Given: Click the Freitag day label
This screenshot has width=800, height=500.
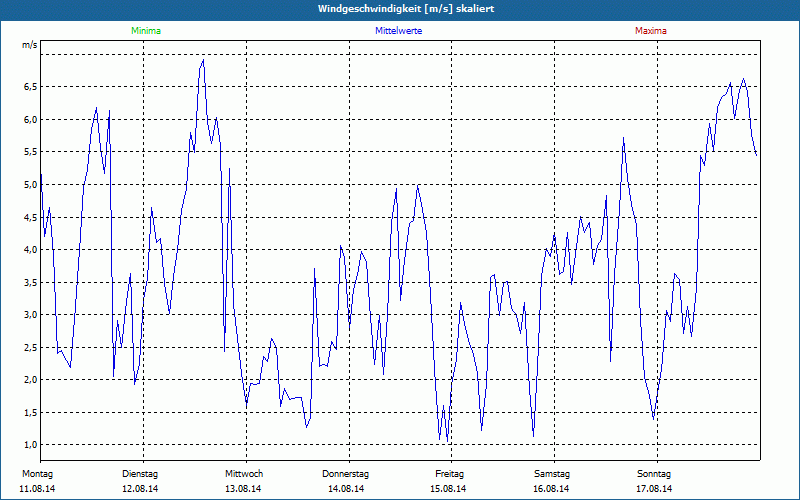Looking at the screenshot, I should [449, 474].
